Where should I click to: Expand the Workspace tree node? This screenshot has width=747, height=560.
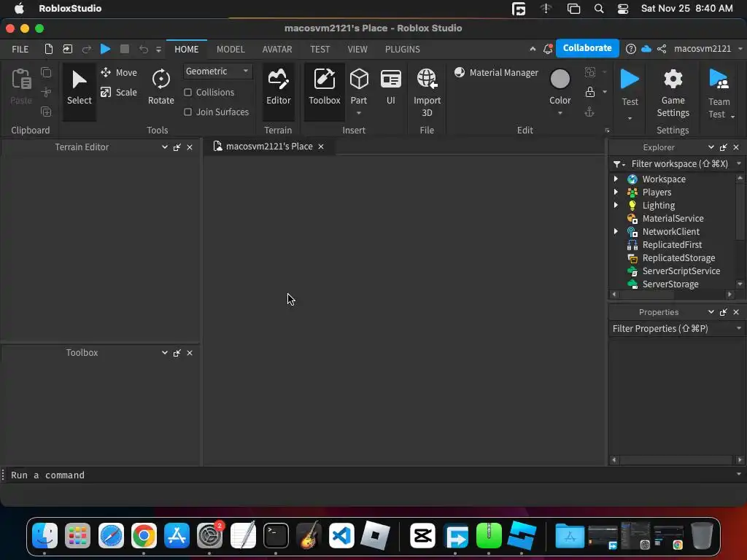616,179
